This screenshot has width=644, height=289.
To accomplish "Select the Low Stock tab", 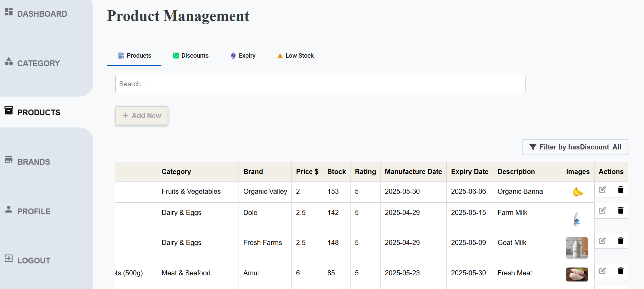I will click(x=295, y=56).
